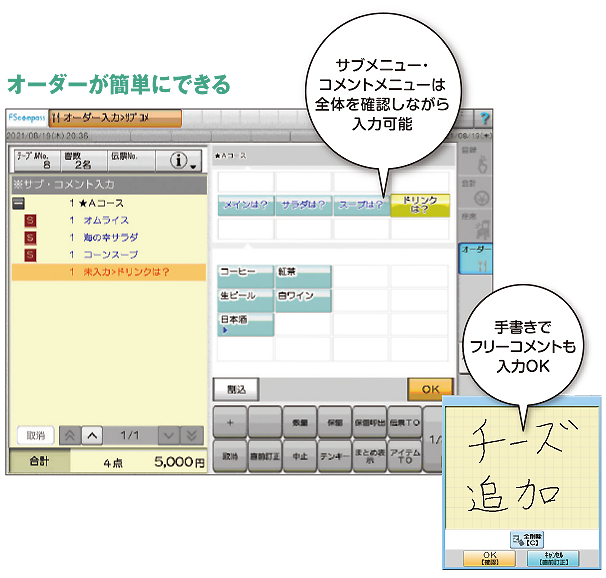The height and width of the screenshot is (578, 606).
Task: Go down one with single-down arrow
Action: (169, 435)
